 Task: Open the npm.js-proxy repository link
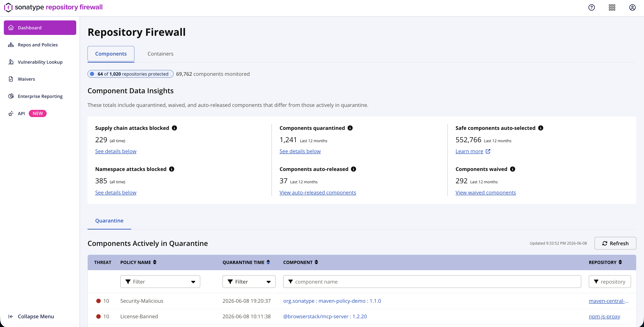[x=605, y=317]
